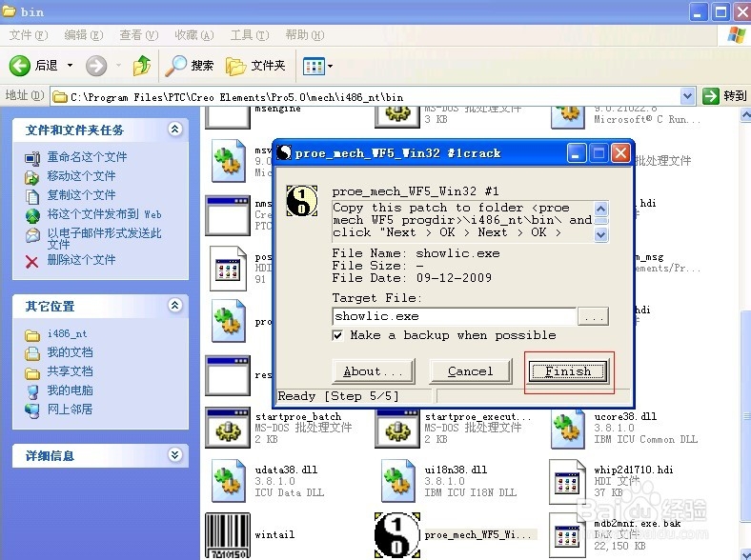Select whip2d1710.hdi file icon

568,482
